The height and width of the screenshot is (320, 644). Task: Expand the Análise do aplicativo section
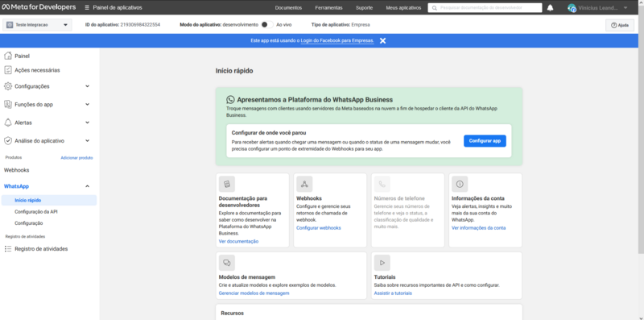pos(87,141)
